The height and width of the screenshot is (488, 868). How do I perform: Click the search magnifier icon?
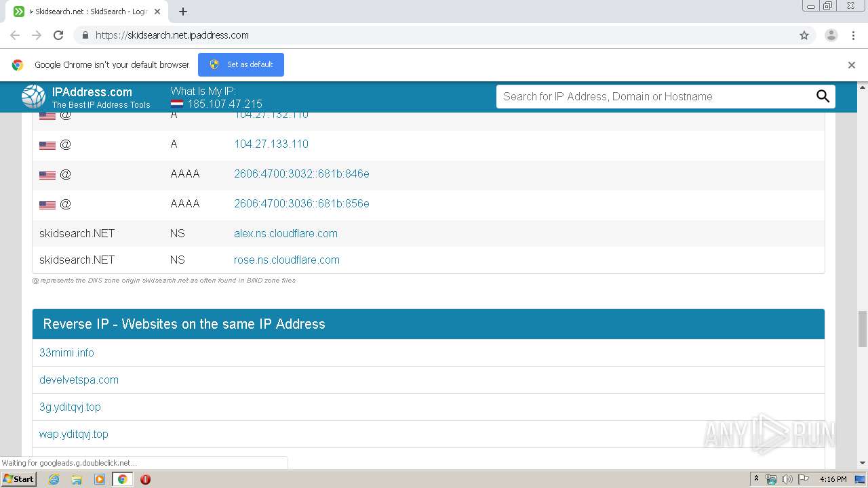823,96
